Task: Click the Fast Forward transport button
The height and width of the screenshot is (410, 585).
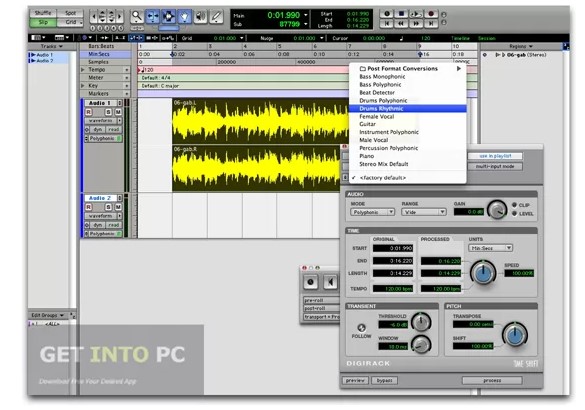Action: (416, 24)
